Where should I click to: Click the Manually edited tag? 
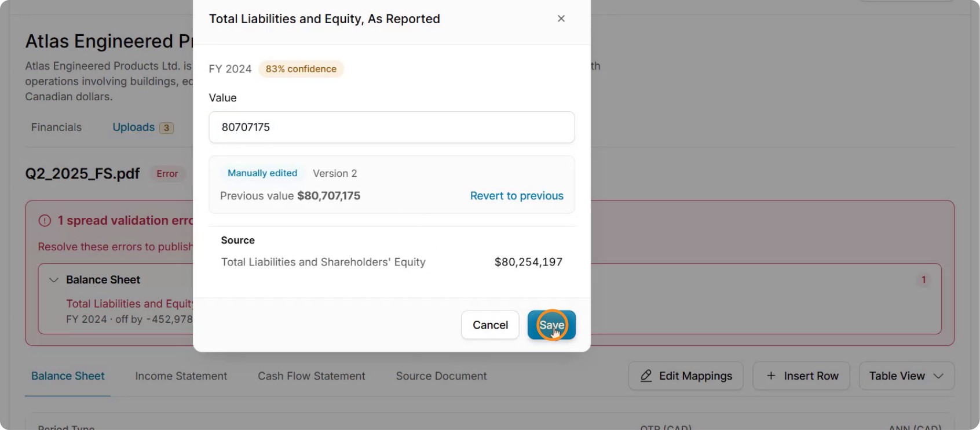(262, 173)
